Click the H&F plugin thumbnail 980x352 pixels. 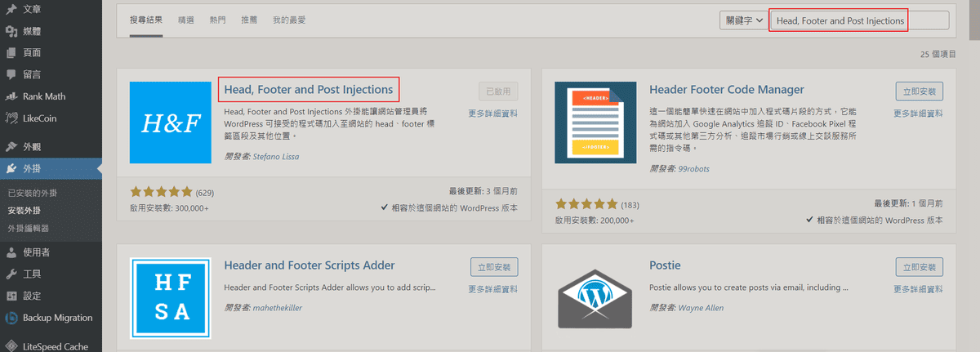click(x=170, y=122)
